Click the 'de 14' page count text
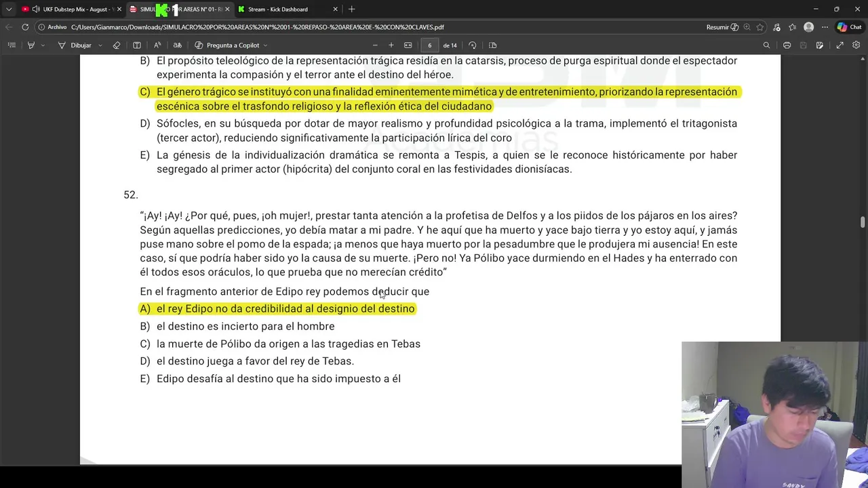The height and width of the screenshot is (488, 868). 450,45
